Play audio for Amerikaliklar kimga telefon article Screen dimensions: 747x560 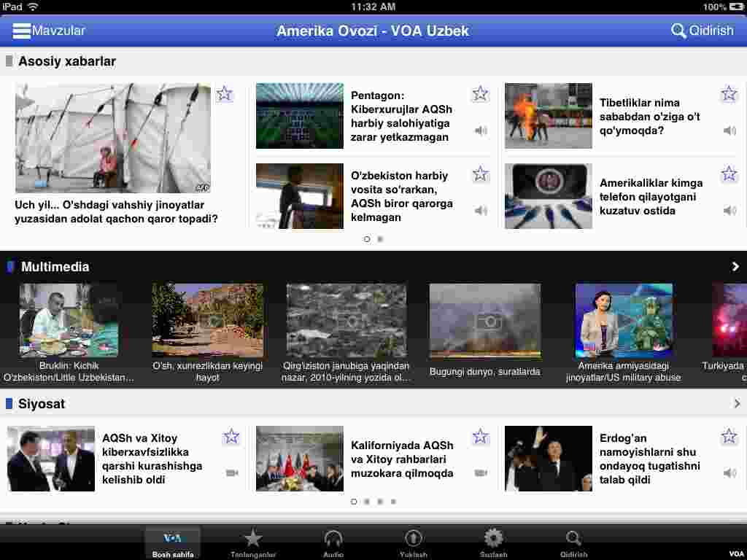click(729, 211)
